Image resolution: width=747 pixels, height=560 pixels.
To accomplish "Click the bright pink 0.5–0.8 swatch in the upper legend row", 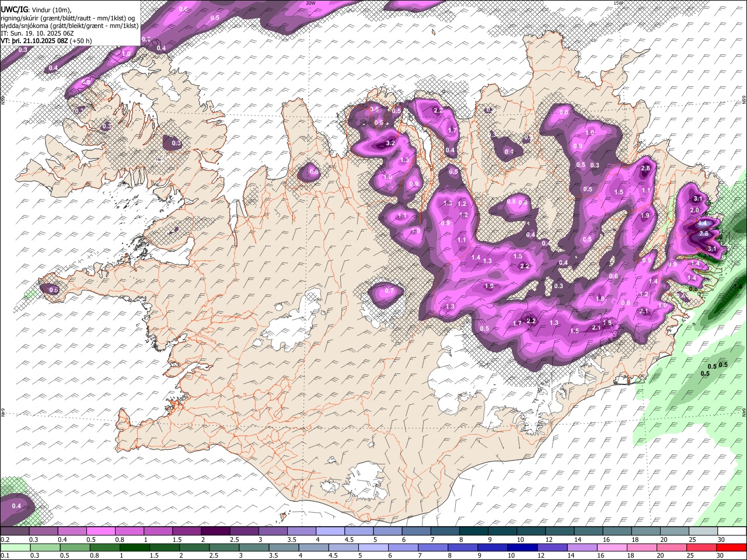I will pyautogui.click(x=100, y=531).
